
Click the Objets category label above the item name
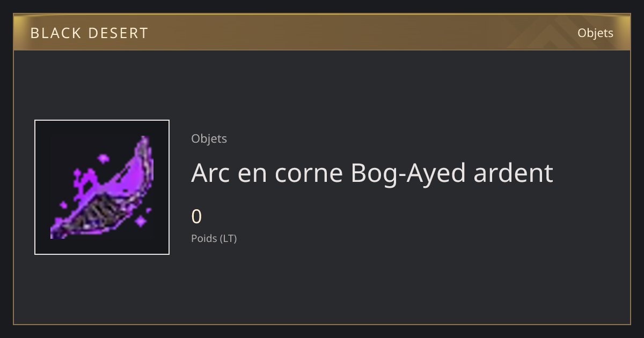coord(209,138)
